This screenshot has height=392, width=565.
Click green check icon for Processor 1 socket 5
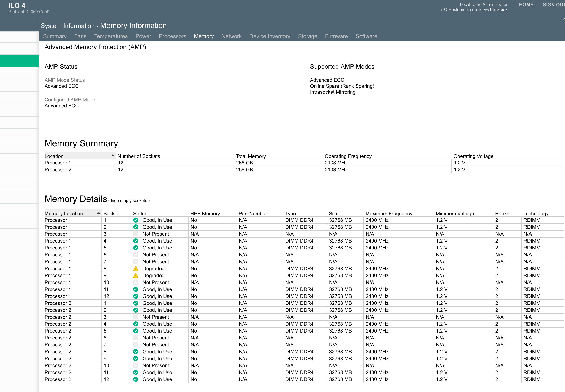click(x=136, y=248)
